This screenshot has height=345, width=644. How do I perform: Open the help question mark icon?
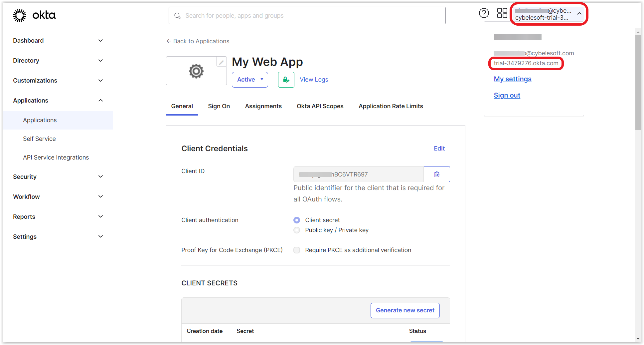484,13
